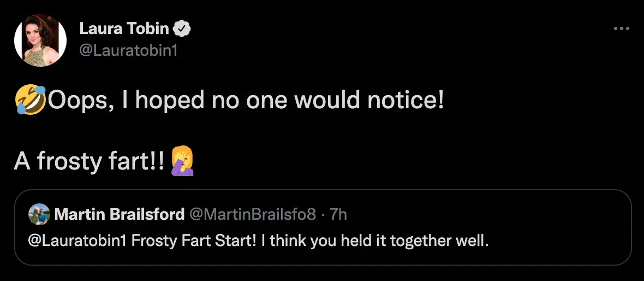Image resolution: width=644 pixels, height=281 pixels.
Task: Click Martin Brailsford's small avatar
Action: (40, 214)
